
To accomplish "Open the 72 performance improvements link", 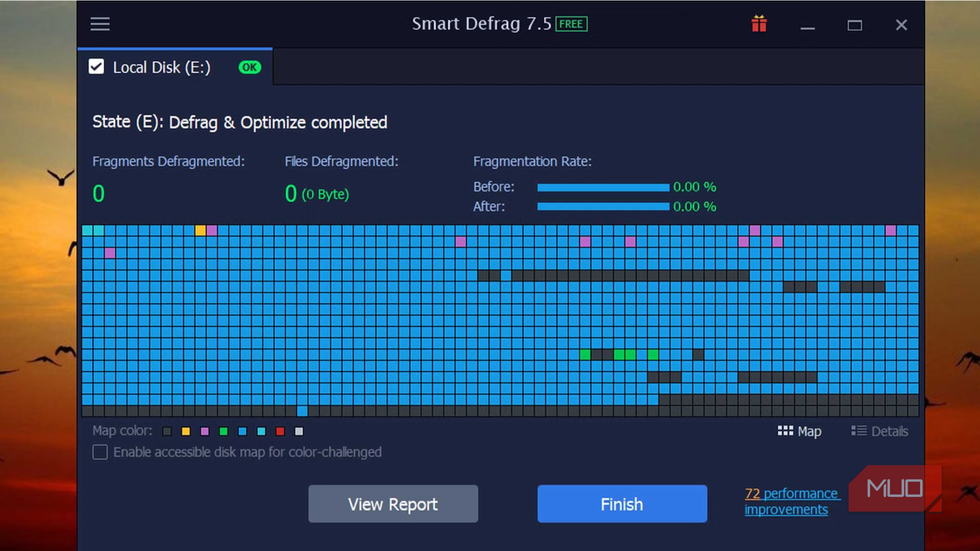I will pos(792,501).
